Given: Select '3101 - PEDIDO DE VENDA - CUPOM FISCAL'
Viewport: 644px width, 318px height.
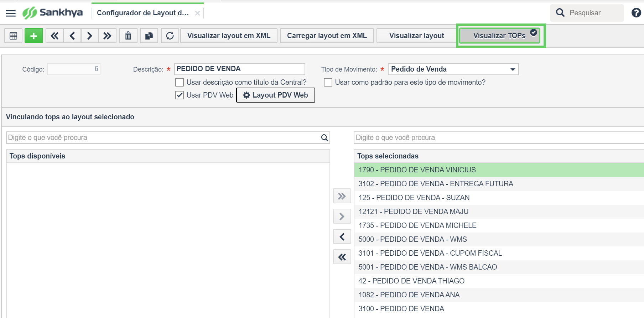Looking at the screenshot, I should (499, 253).
